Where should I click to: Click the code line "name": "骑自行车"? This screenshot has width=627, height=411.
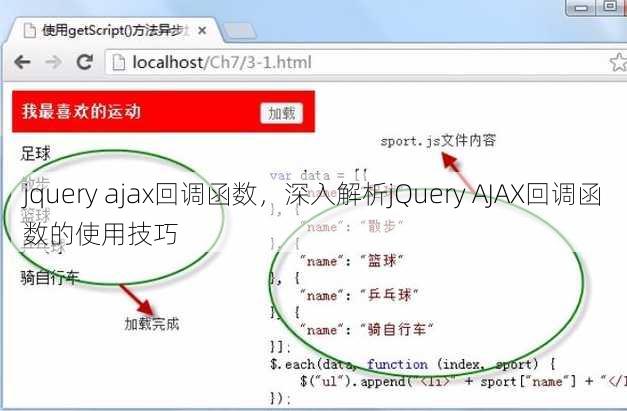click(x=366, y=330)
